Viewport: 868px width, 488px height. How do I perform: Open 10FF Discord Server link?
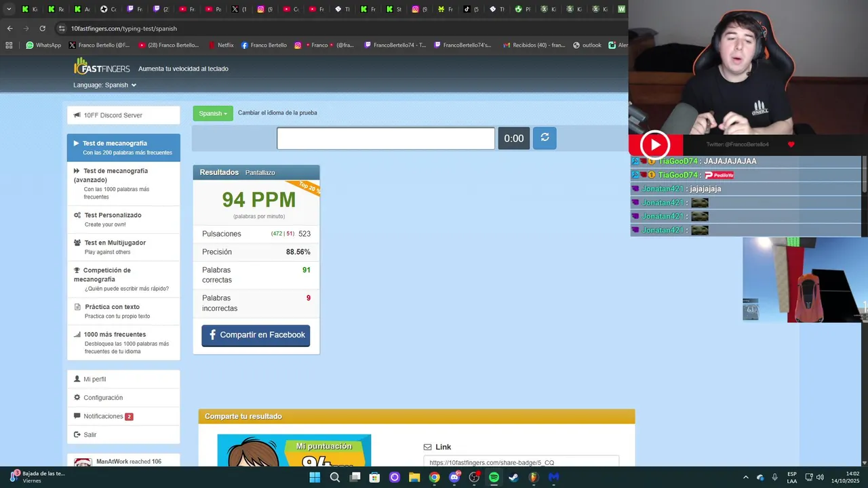click(123, 115)
